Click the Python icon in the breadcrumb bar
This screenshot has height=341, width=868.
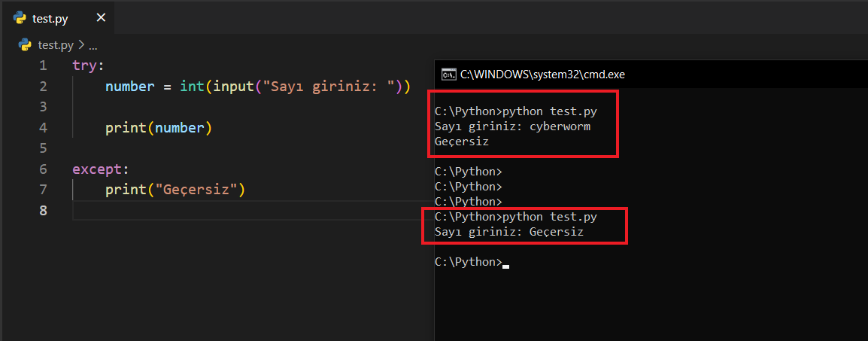[x=25, y=44]
